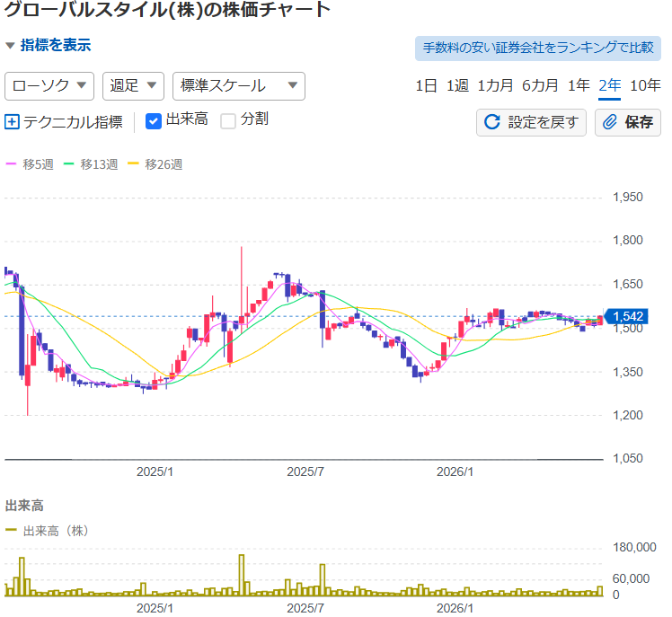Open the 週足 interval dropdown
This screenshot has height=617, width=672.
(133, 86)
